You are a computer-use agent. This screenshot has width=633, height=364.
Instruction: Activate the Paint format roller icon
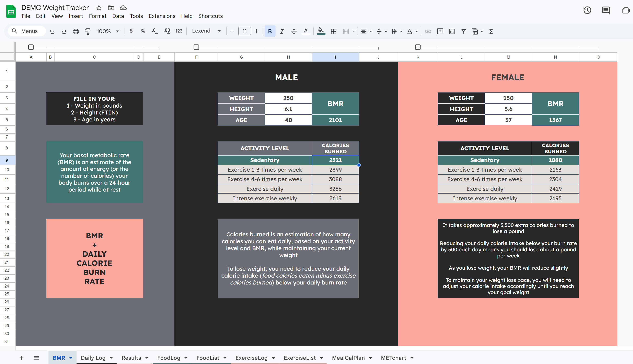[88, 31]
